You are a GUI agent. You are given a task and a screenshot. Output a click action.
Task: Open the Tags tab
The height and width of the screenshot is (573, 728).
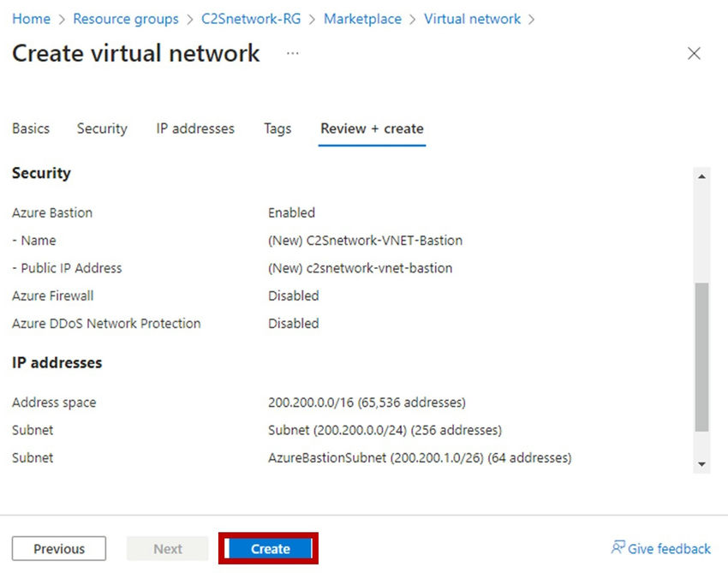pyautogui.click(x=277, y=128)
